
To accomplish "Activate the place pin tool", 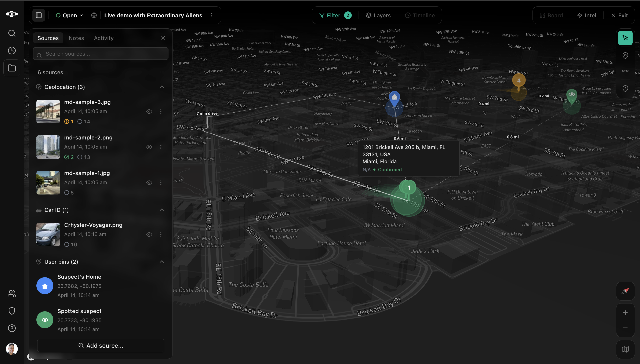I will [x=625, y=55].
